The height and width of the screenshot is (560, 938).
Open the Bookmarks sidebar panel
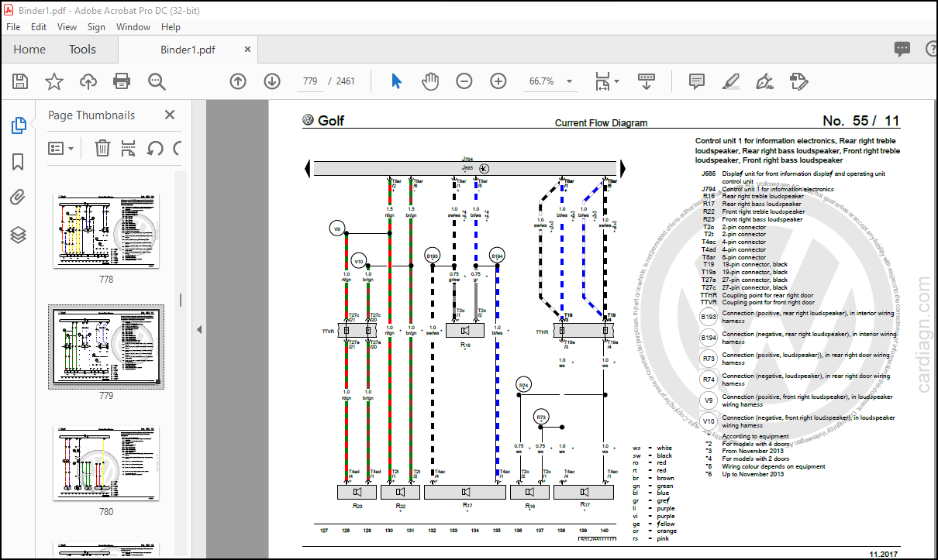tap(19, 162)
